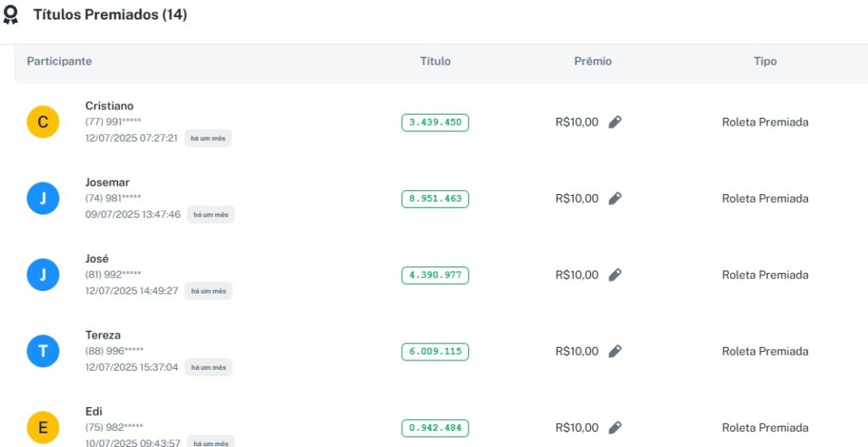868x447 pixels.
Task: Select title number 8.951.463 badge
Action: pyautogui.click(x=435, y=198)
